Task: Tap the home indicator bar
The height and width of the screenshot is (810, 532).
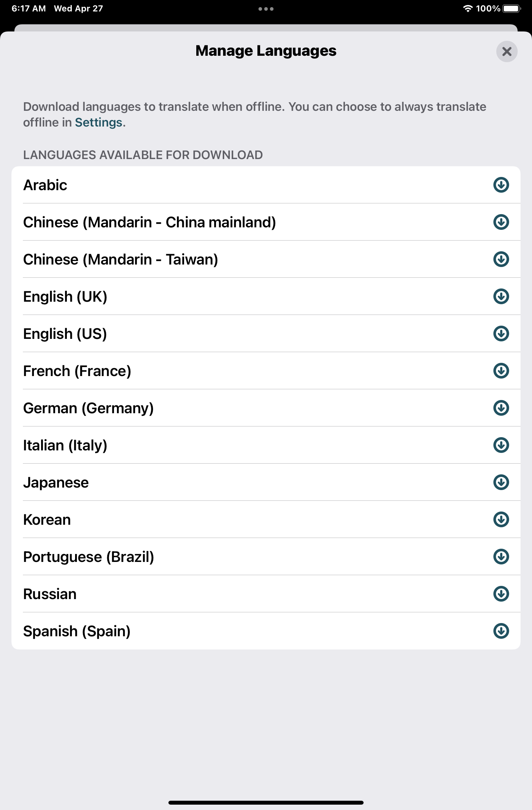Action: 266,802
